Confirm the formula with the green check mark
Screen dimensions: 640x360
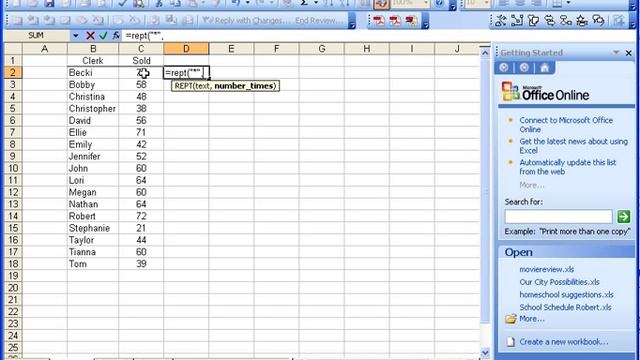[103, 36]
